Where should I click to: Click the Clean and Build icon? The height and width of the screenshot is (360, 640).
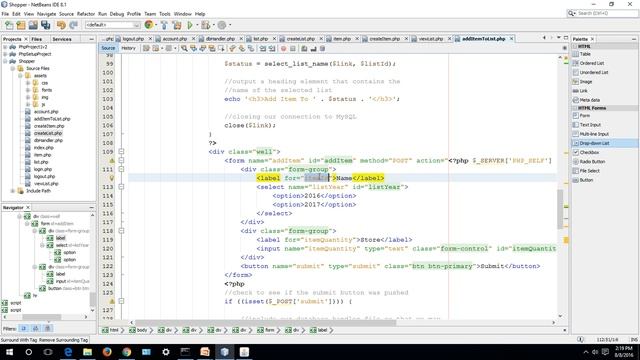[x=177, y=25]
